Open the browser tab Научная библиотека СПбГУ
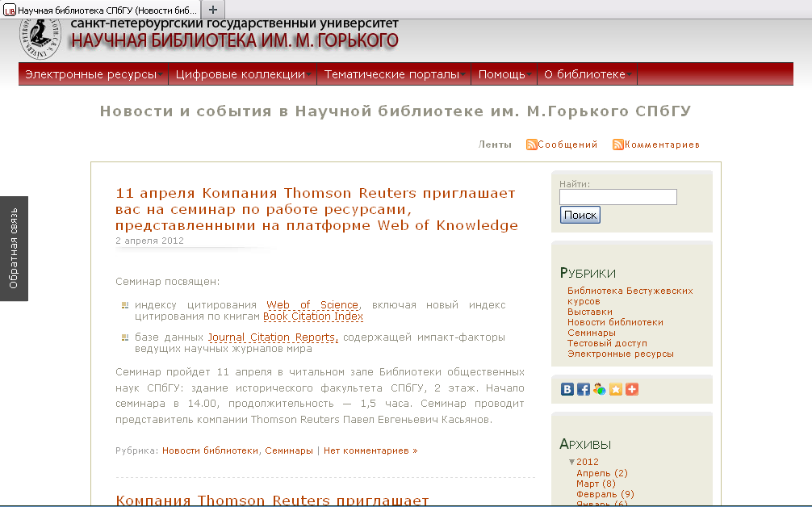 (100, 10)
